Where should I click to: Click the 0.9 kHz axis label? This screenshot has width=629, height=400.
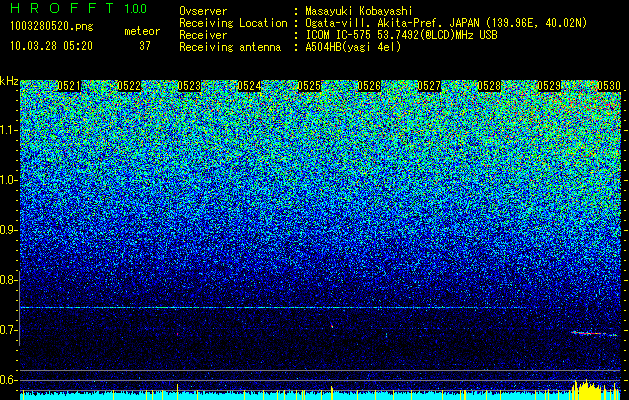coord(9,230)
